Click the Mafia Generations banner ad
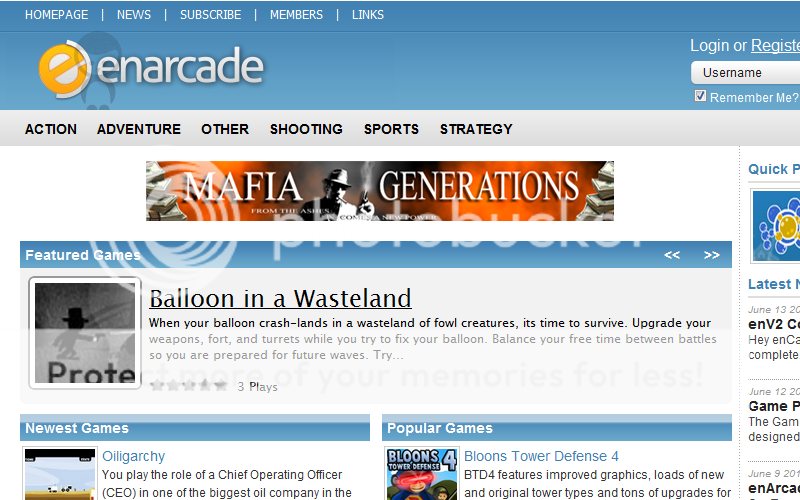This screenshot has width=800, height=500. (380, 191)
